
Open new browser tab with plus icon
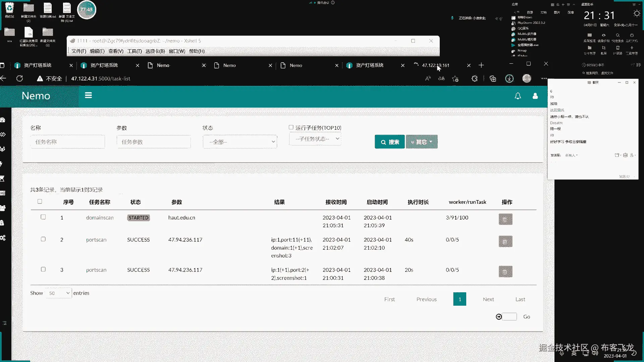coord(481,65)
